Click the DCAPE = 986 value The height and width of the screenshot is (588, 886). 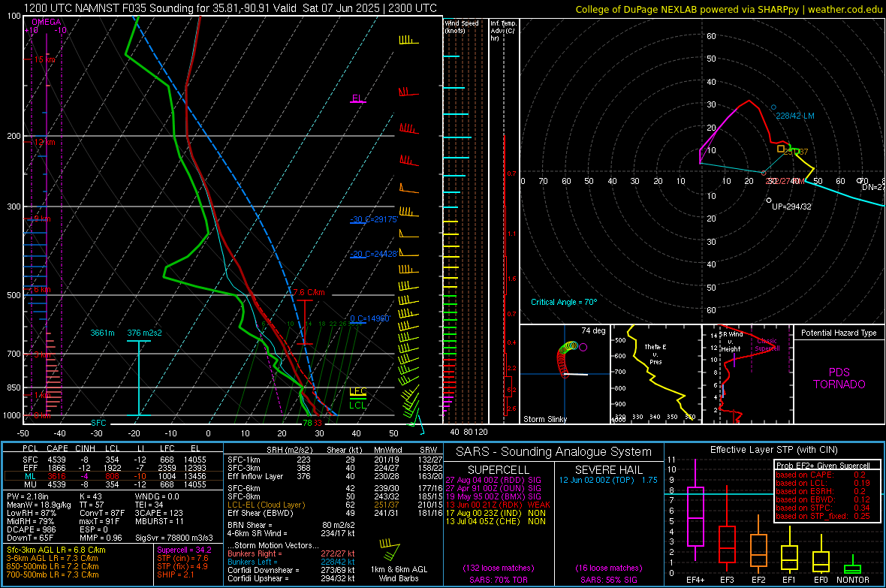pos(31,529)
